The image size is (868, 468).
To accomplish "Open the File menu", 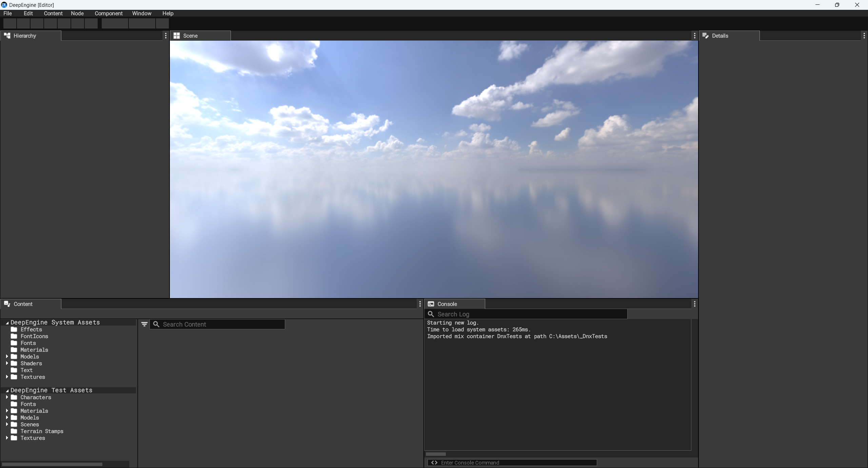I will click(7, 13).
